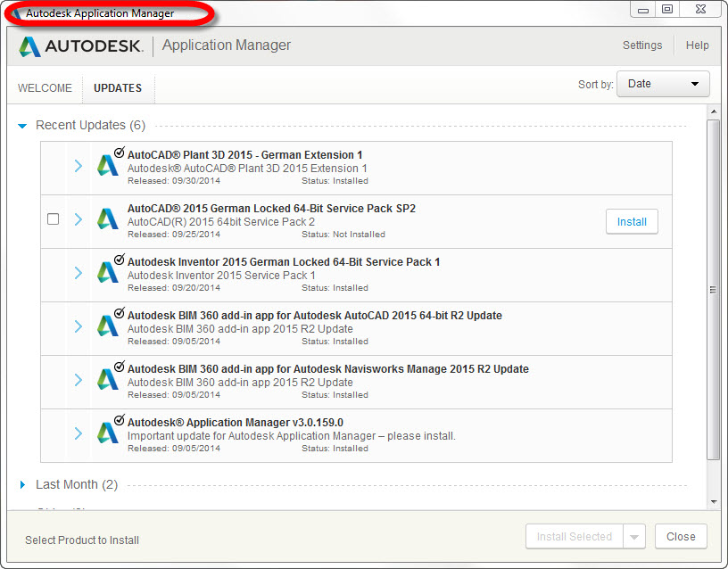
Task: Click Autodesk icon for AutoCAD 2015 Service Pack SP2
Action: coord(108,219)
